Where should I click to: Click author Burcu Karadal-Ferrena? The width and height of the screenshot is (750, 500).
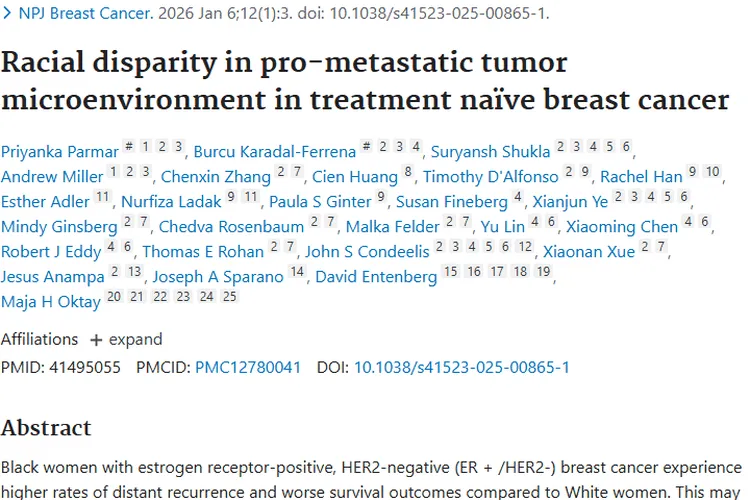[x=274, y=152]
